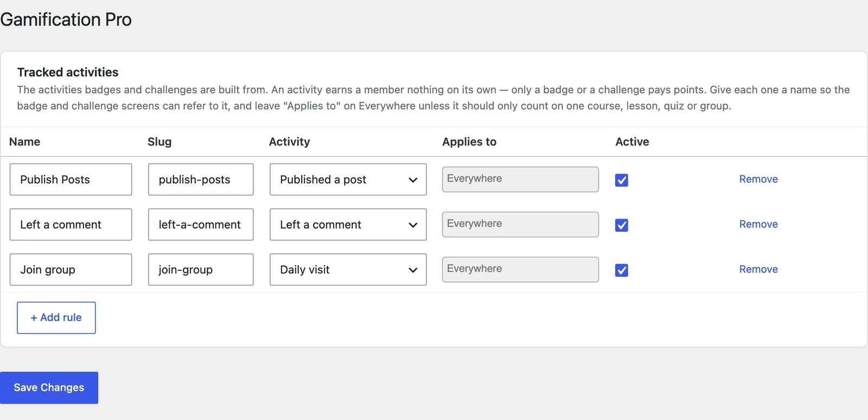This screenshot has width=868, height=420.
Task: Disable Active checkbox in Join group row
Action: pos(622,270)
